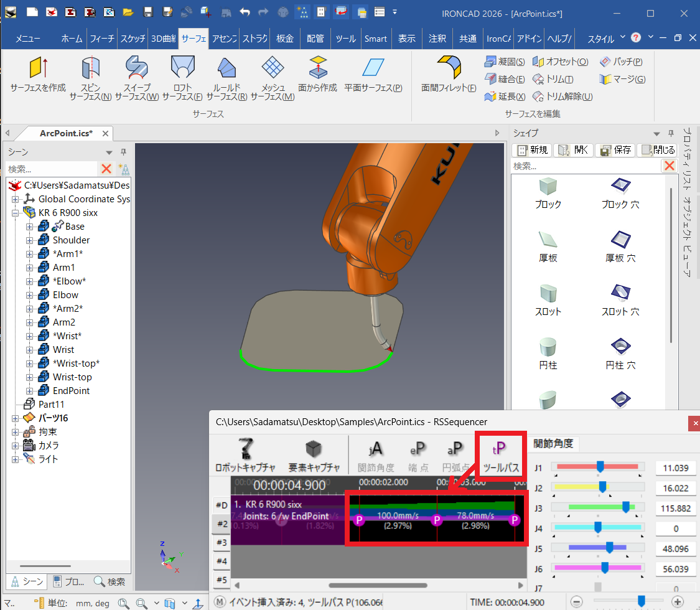Collapse the KR 6 R900 sixx node

click(15, 213)
